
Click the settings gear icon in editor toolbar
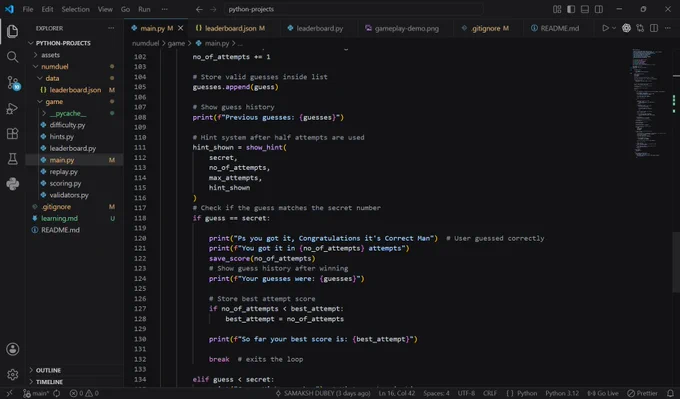pos(626,28)
